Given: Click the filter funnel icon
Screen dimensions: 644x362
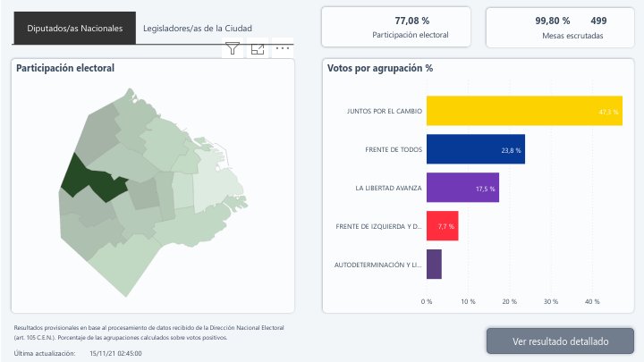Looking at the screenshot, I should (233, 49).
